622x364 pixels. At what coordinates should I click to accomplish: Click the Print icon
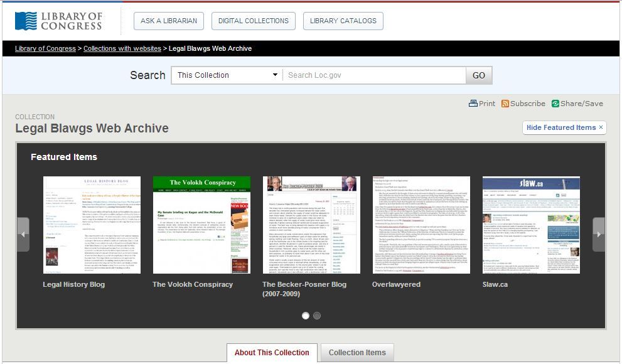click(x=473, y=104)
